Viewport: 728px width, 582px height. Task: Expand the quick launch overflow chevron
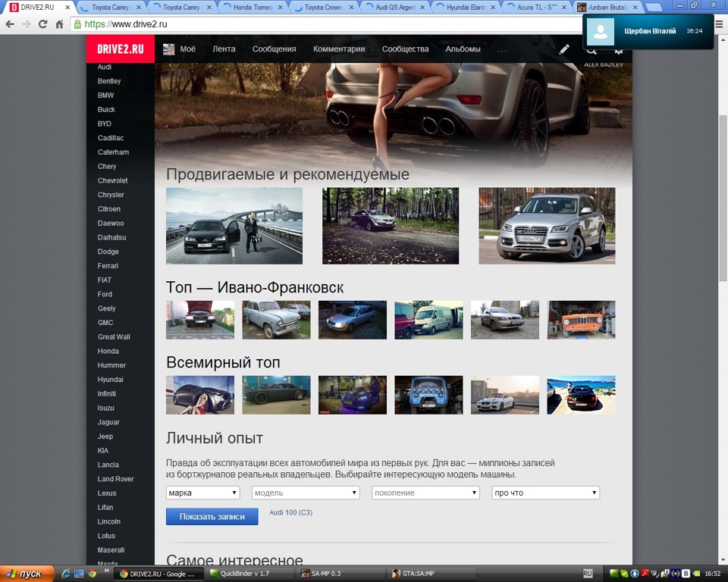tap(106, 571)
